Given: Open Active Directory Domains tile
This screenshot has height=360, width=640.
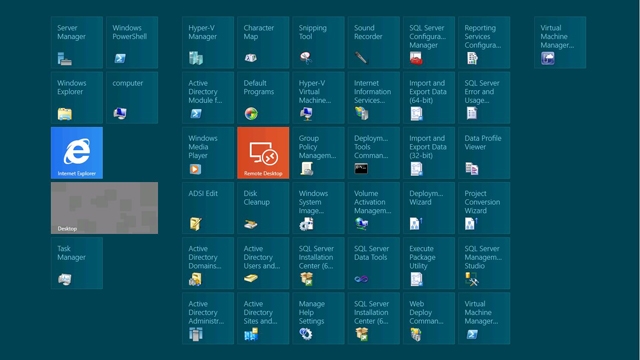Looking at the screenshot, I should point(208,263).
